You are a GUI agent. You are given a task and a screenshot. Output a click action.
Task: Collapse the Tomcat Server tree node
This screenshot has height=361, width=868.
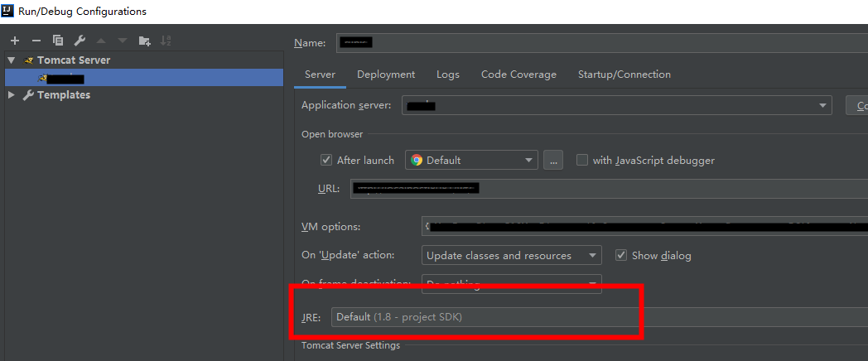click(x=11, y=60)
